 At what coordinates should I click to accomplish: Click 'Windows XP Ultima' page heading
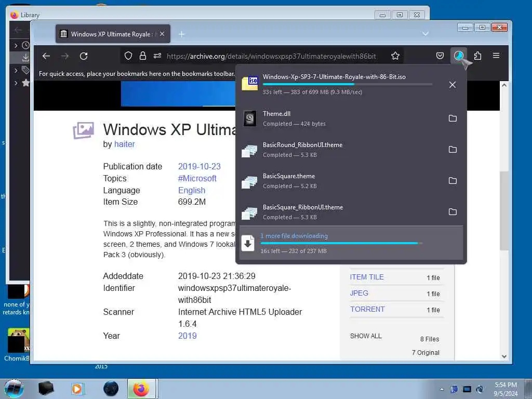[169, 129]
